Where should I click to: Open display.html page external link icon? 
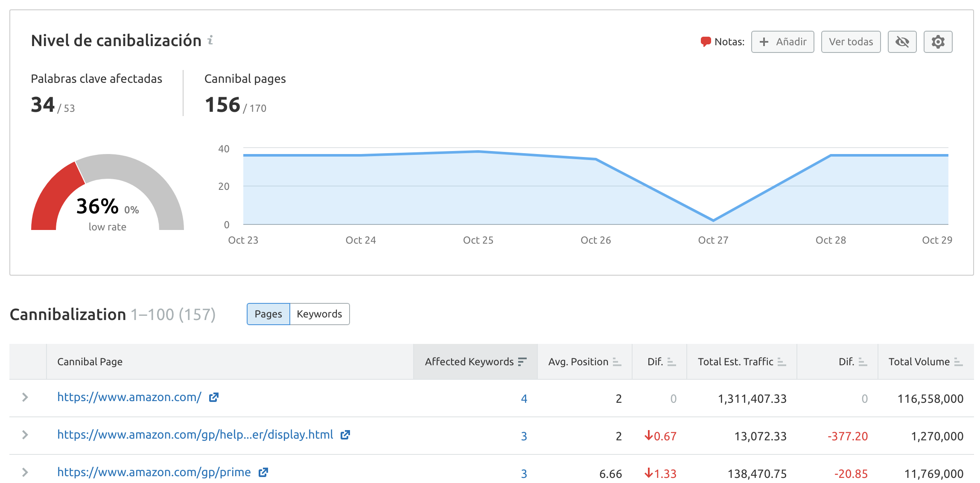click(x=345, y=435)
